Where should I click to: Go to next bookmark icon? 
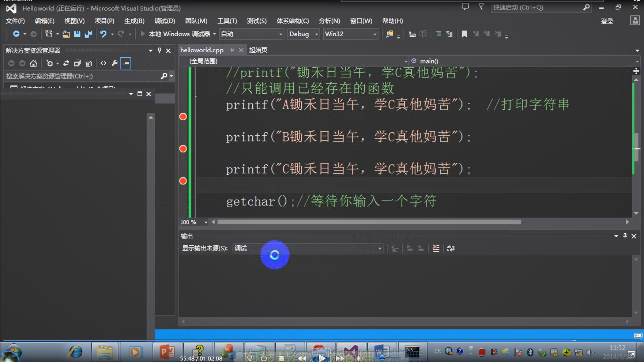[x=487, y=34]
